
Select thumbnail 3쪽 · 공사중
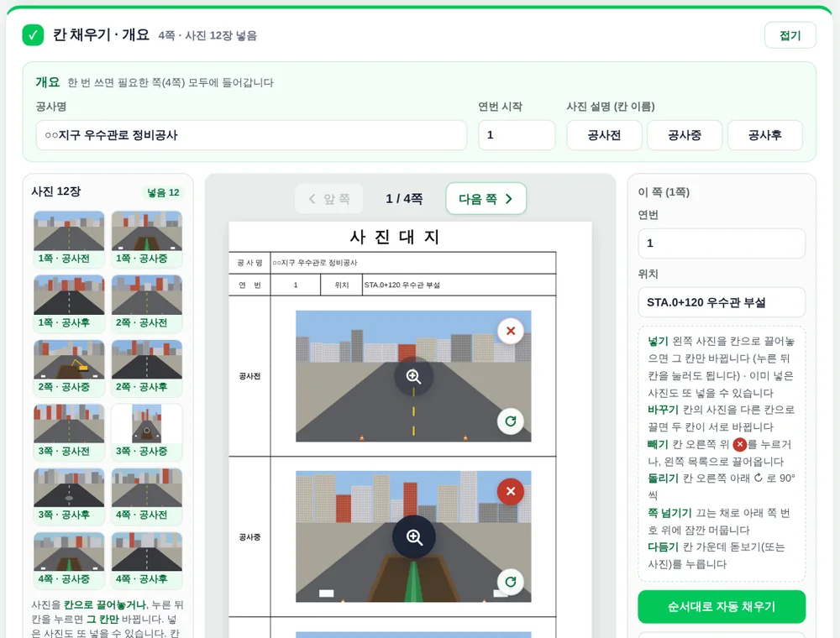point(147,431)
